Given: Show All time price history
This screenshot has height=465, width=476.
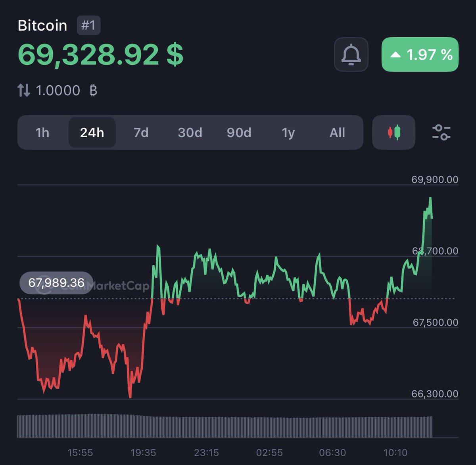Looking at the screenshot, I should pyautogui.click(x=337, y=133).
